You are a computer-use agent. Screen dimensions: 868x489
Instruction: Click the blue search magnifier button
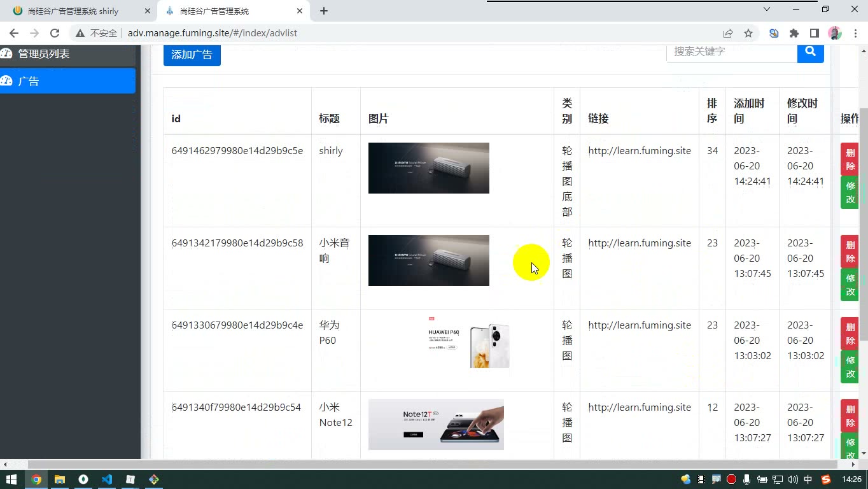810,52
